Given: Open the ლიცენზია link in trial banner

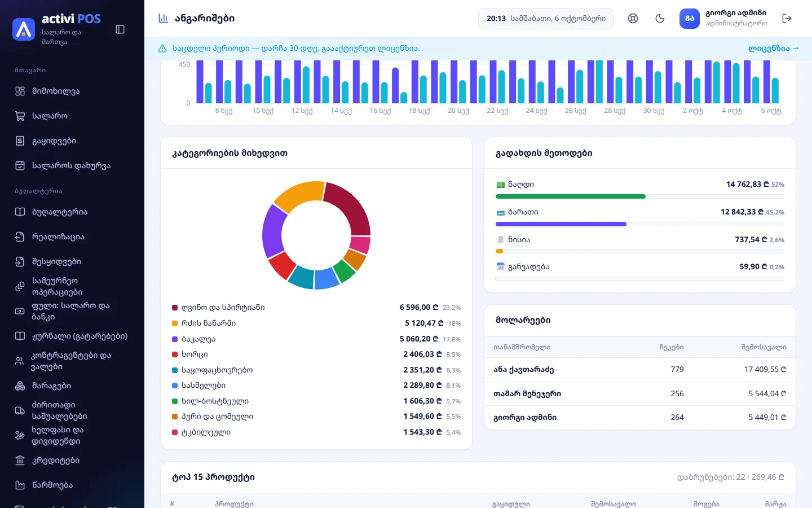Looking at the screenshot, I should pyautogui.click(x=774, y=49).
